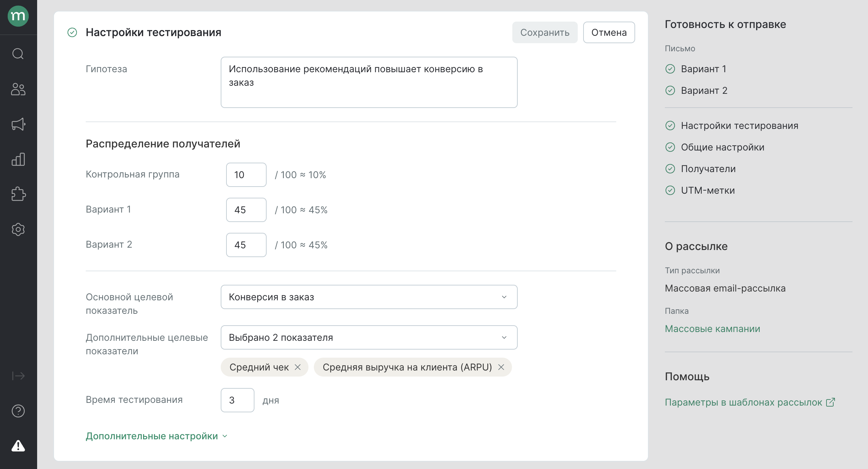
Task: Open settings gear icon in sidebar
Action: [18, 229]
